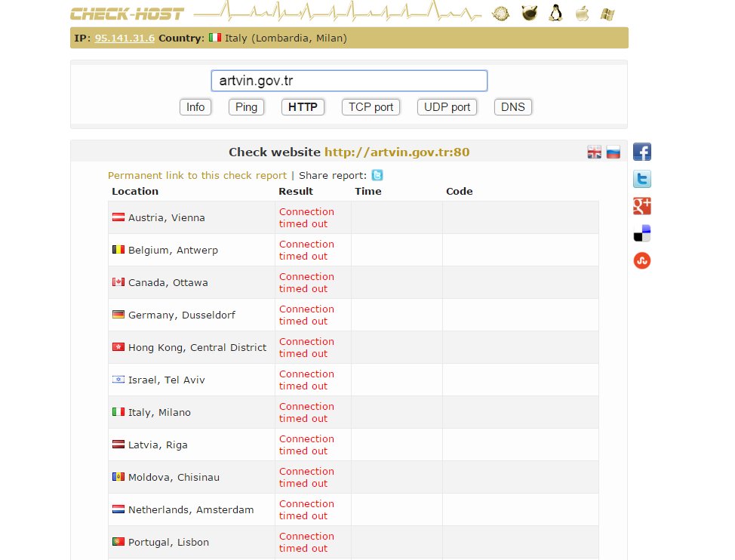Image resolution: width=735 pixels, height=560 pixels.
Task: Run the HTTP check
Action: coord(303,107)
